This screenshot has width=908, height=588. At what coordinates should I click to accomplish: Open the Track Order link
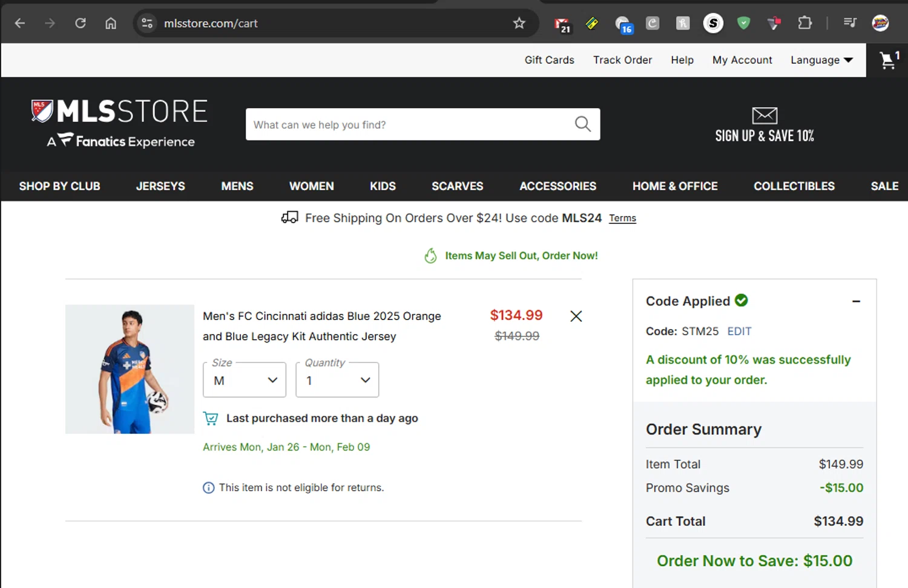[x=622, y=60]
